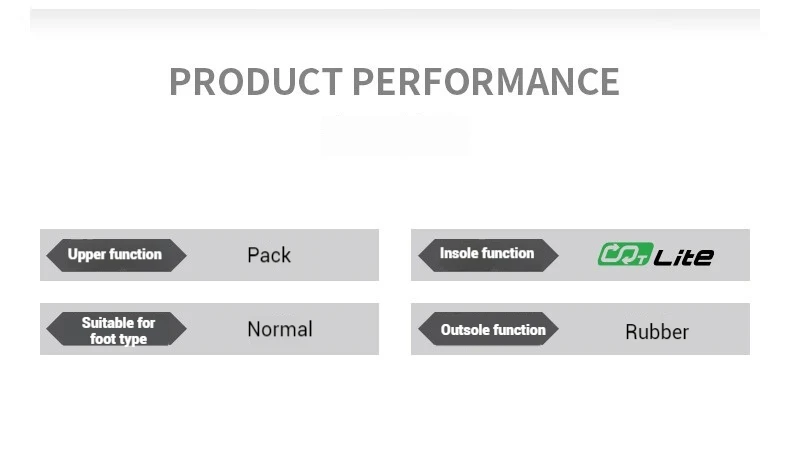Click right pointed tip of Outsole function badge
The height and width of the screenshot is (452, 790).
click(x=554, y=329)
